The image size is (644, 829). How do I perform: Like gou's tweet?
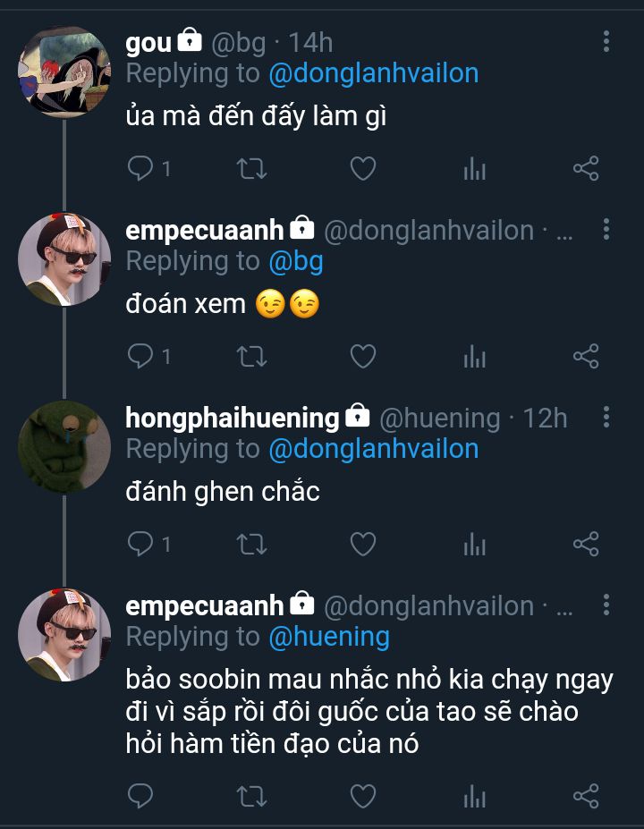click(x=362, y=168)
